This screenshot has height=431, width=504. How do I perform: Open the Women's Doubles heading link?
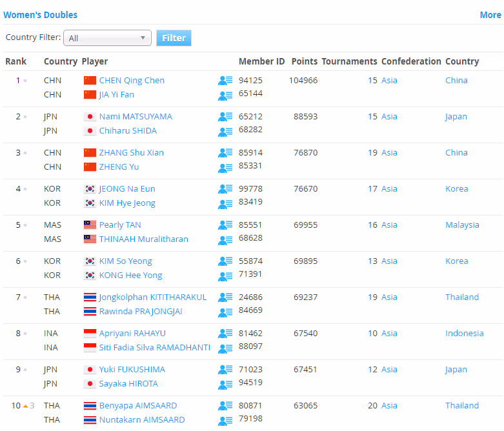pyautogui.click(x=40, y=15)
